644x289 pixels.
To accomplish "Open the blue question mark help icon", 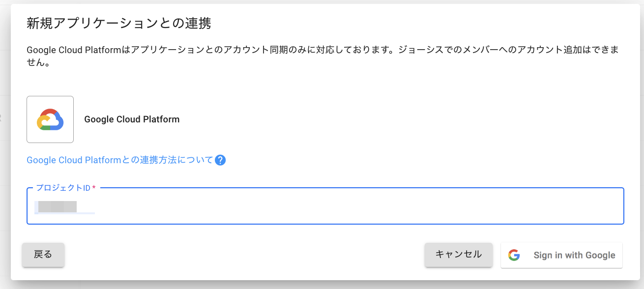I will point(220,160).
